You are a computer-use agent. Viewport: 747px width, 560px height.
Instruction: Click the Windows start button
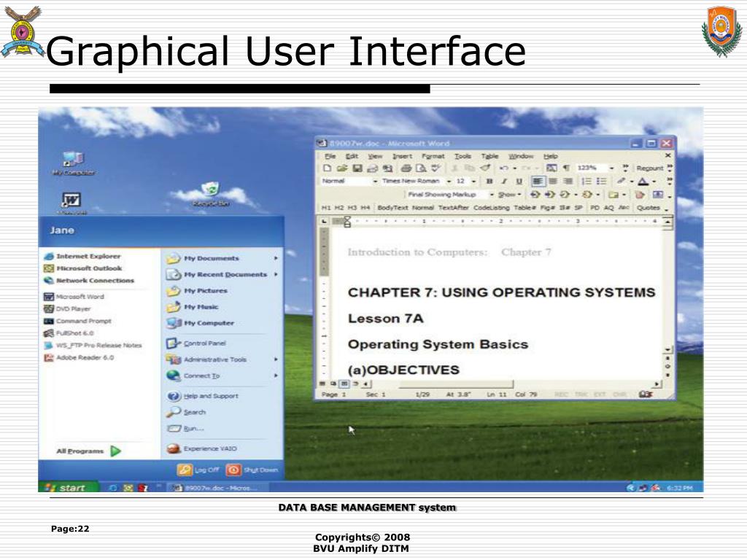(x=69, y=487)
